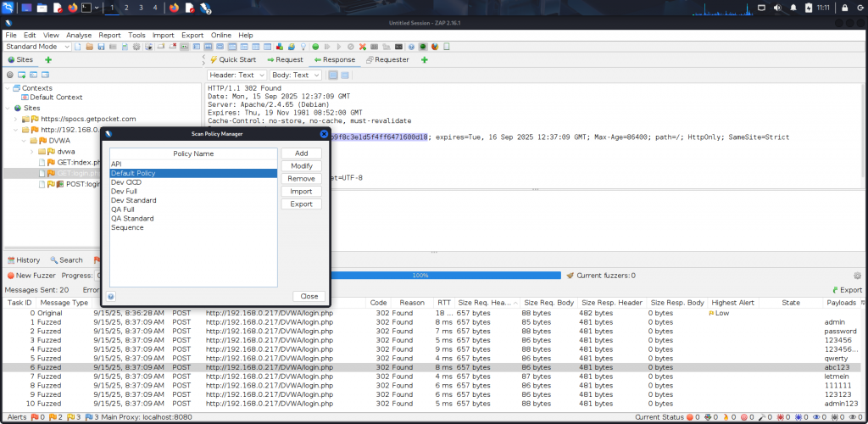
Task: Select the QA Standard policy
Action: tap(193, 219)
